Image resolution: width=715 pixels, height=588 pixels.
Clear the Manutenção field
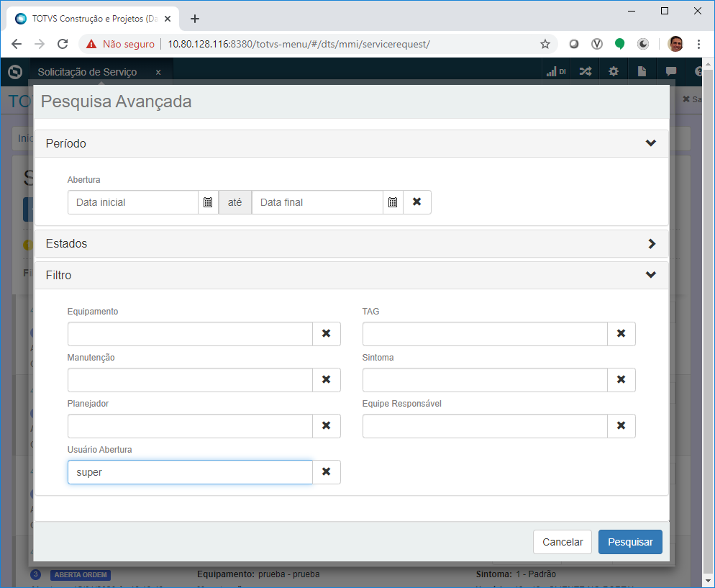(326, 379)
